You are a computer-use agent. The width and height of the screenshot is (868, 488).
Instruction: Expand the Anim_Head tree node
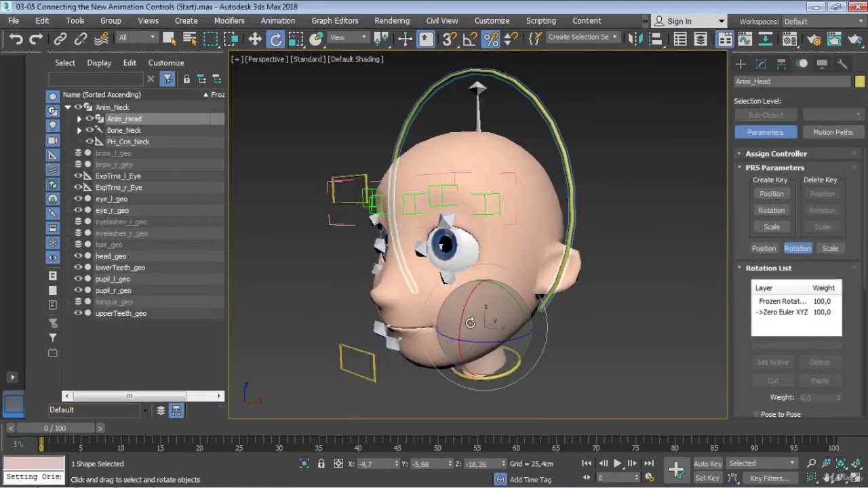point(79,119)
